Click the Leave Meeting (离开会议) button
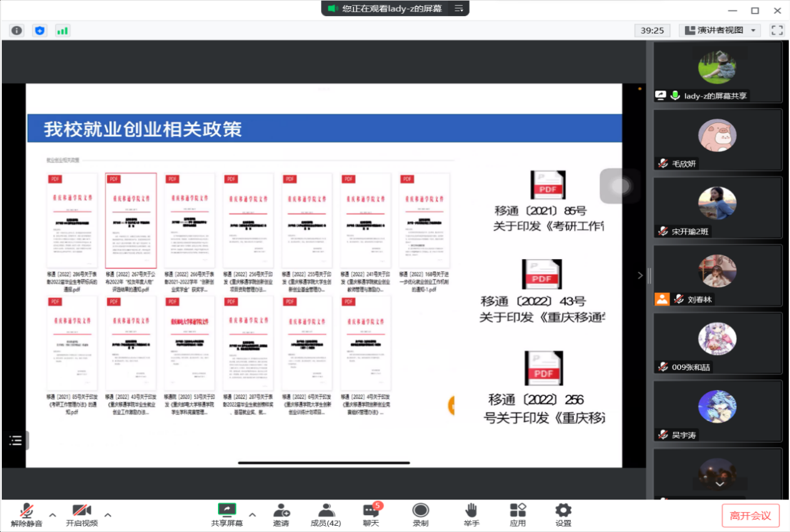 (750, 516)
